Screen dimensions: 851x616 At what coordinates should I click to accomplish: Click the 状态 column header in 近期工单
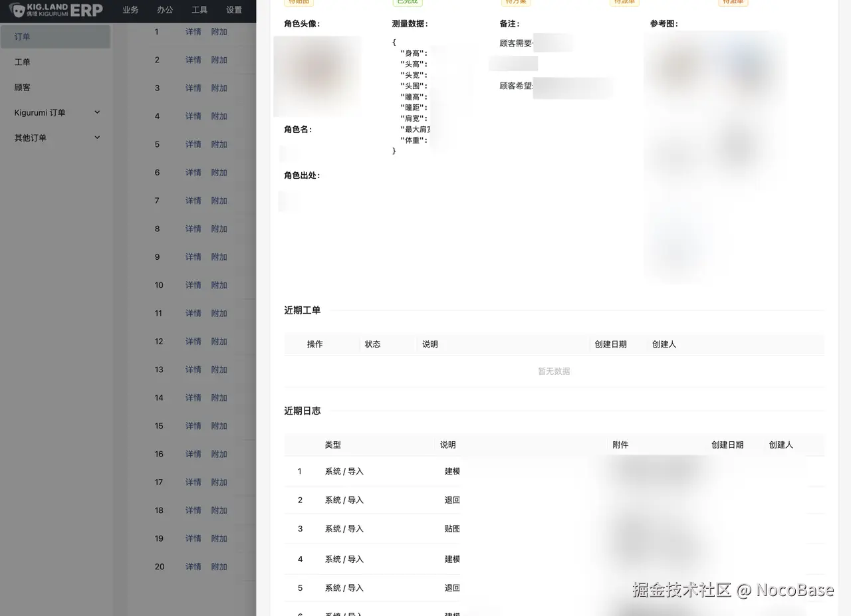click(372, 344)
